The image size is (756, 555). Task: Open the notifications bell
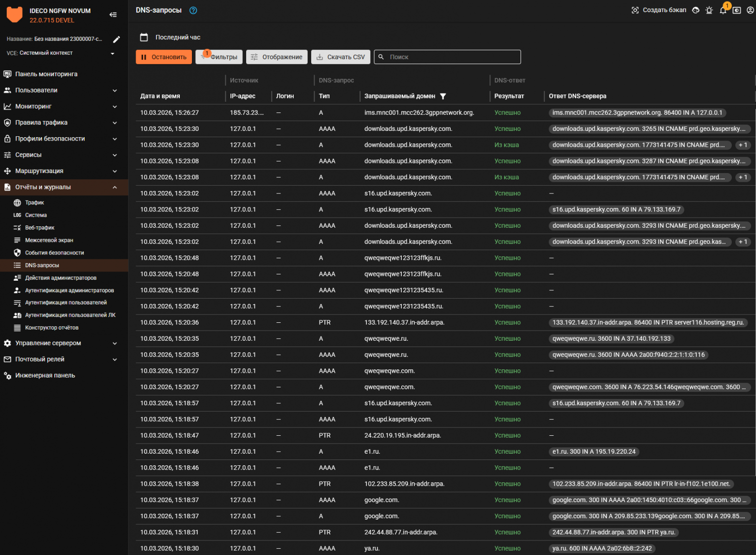click(723, 10)
